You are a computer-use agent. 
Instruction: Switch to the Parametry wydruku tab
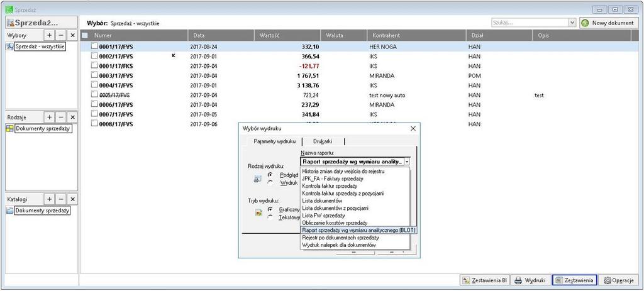tap(274, 141)
